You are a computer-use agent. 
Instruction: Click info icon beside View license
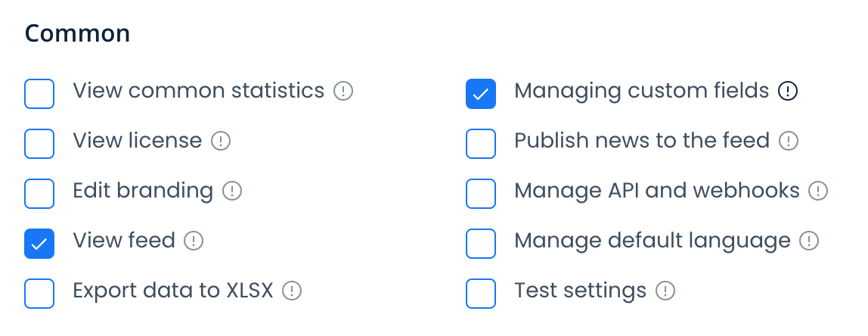pyautogui.click(x=221, y=141)
